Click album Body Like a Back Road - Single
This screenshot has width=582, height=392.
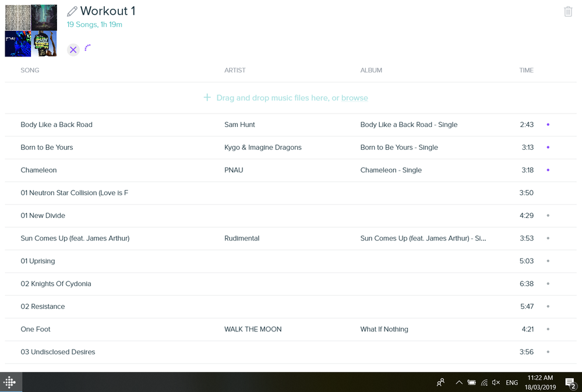click(408, 125)
